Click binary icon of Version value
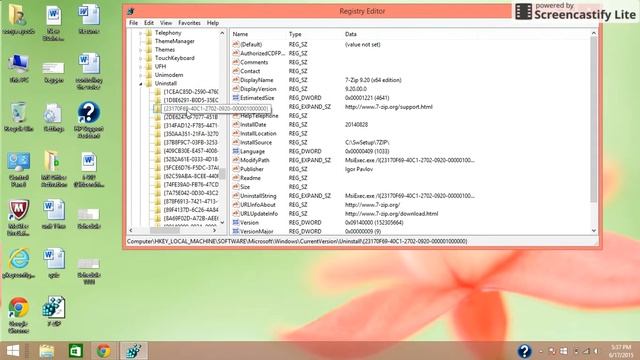The image size is (640, 360). click(236, 222)
